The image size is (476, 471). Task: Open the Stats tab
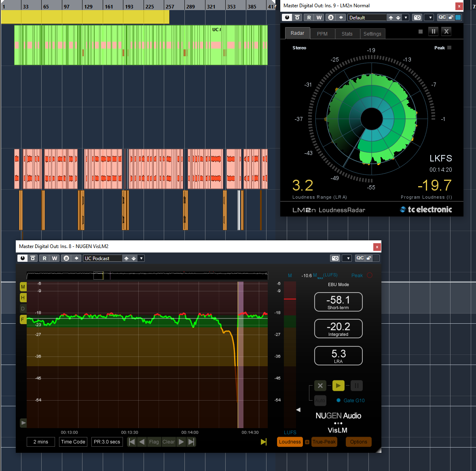coord(347,34)
